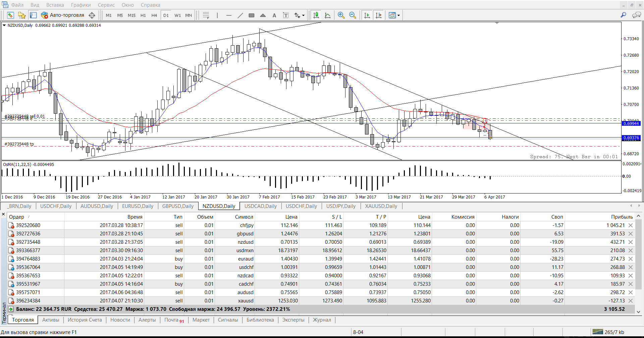
Task: Open the Справка menu
Action: click(150, 5)
